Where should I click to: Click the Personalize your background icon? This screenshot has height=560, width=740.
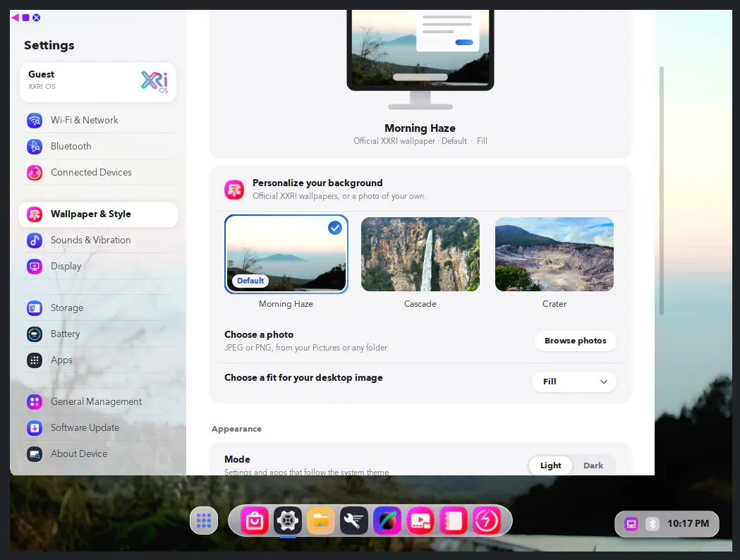[234, 190]
